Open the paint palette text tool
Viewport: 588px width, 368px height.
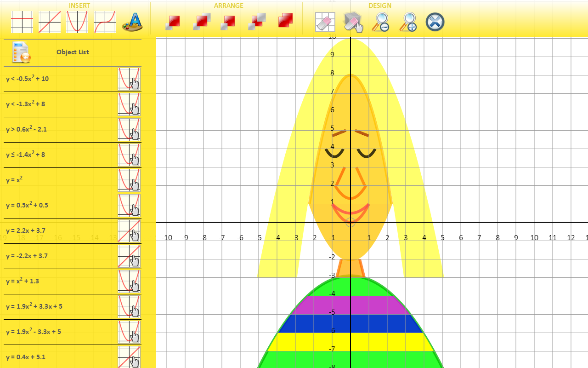(132, 22)
